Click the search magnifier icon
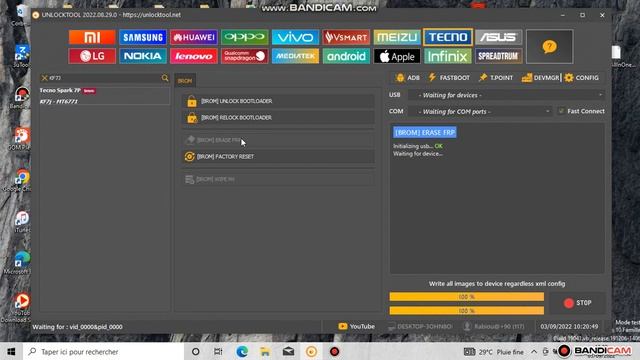Viewport: 640px width, 360px height. [x=165, y=78]
